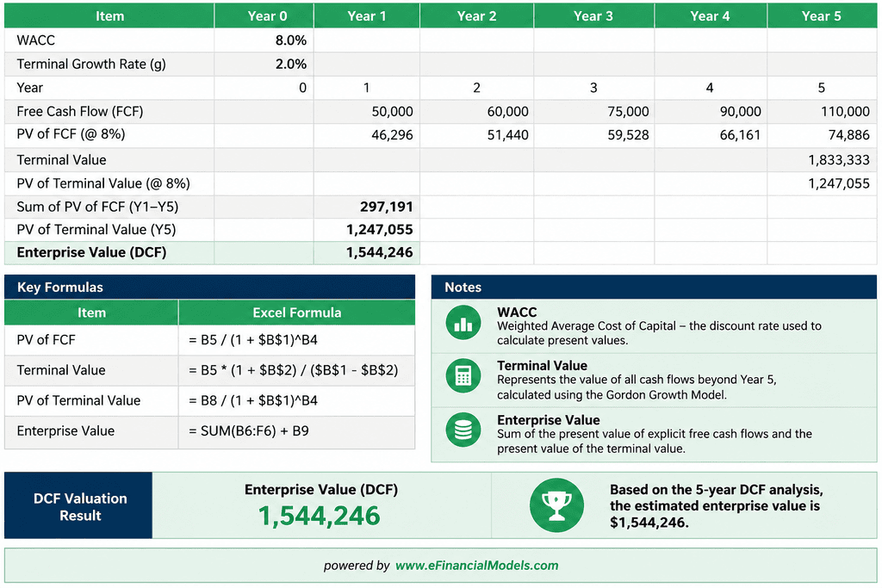Click the 5-year DCF analysis summary text
This screenshot has height=588, width=882.
pyautogui.click(x=717, y=506)
